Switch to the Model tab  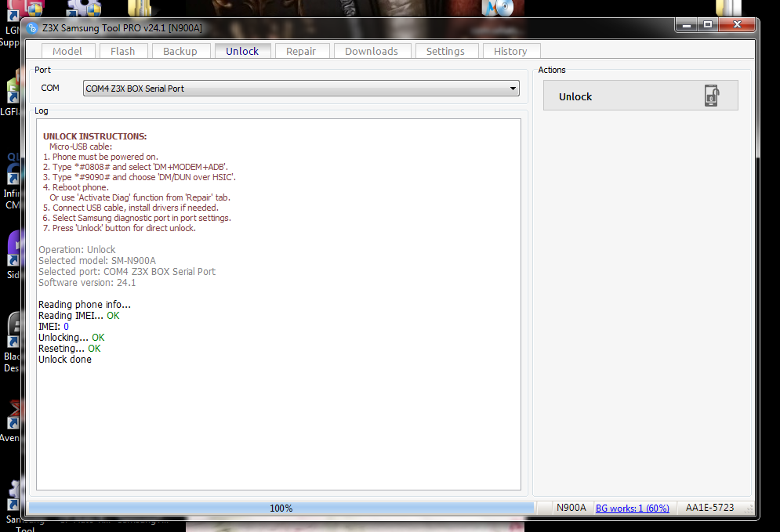[x=67, y=51]
